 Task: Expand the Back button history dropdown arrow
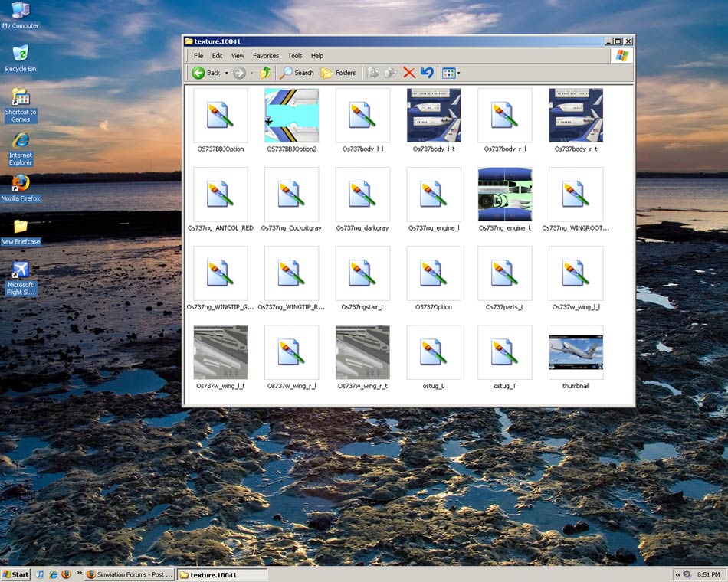pyautogui.click(x=226, y=74)
